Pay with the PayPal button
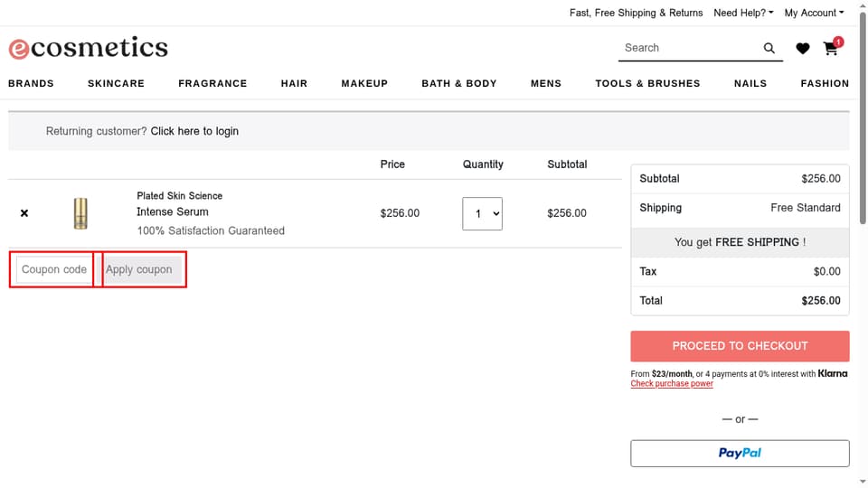The width and height of the screenshot is (868, 488). [740, 454]
